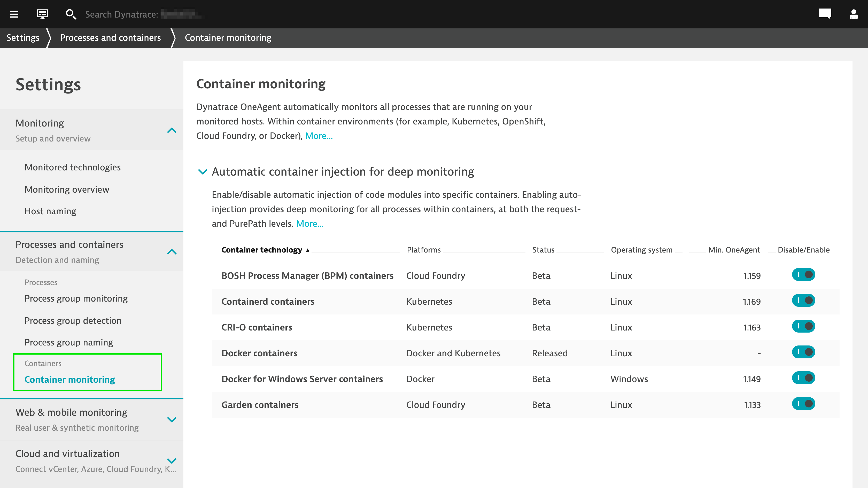Open Process group monitoring page
Viewport: 868px width, 488px height.
(x=76, y=298)
